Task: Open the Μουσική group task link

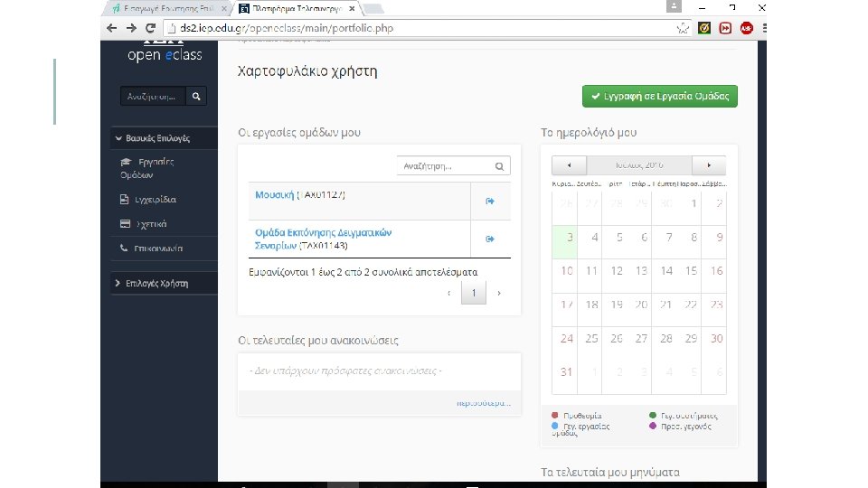Action: point(274,195)
